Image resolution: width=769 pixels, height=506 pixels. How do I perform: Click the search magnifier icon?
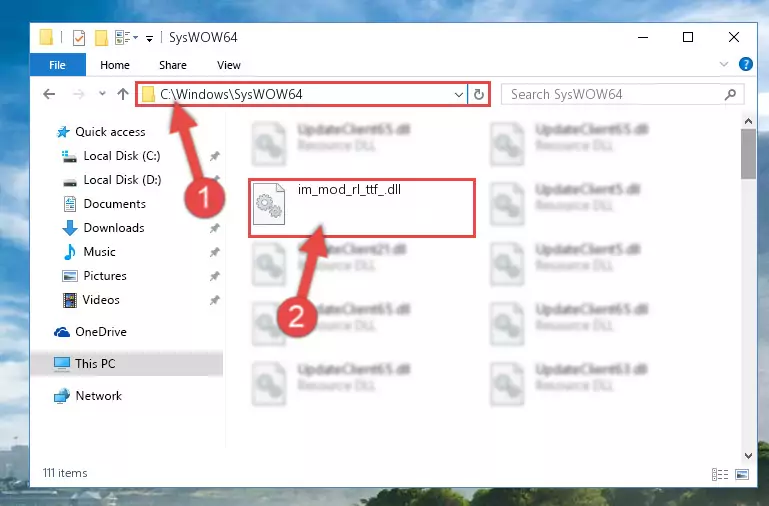point(730,94)
